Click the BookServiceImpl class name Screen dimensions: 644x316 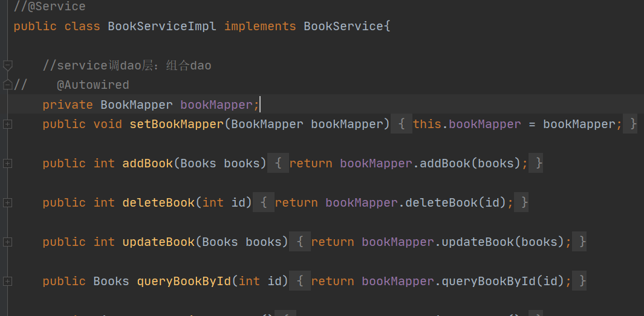(162, 26)
